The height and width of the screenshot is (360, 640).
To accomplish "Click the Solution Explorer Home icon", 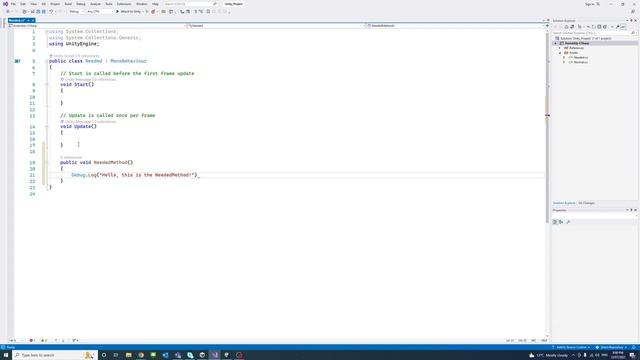I will pos(567,27).
